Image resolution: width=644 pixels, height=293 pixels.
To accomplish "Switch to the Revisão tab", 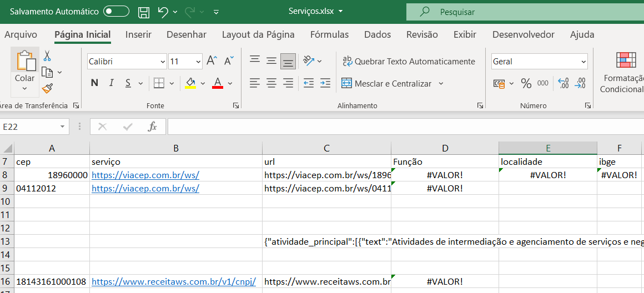I will pyautogui.click(x=422, y=35).
